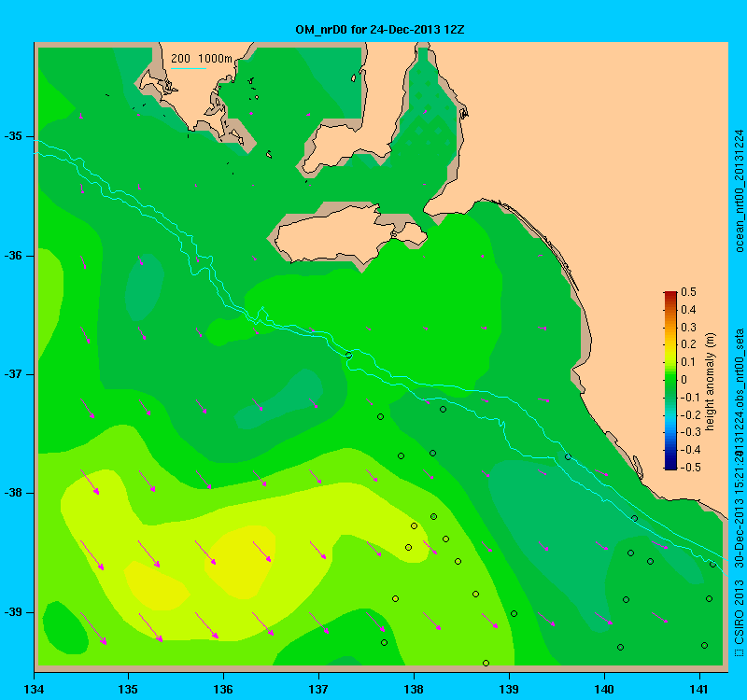Click the -35 latitude axis label
This screenshot has height=700, width=747.
click(x=13, y=136)
